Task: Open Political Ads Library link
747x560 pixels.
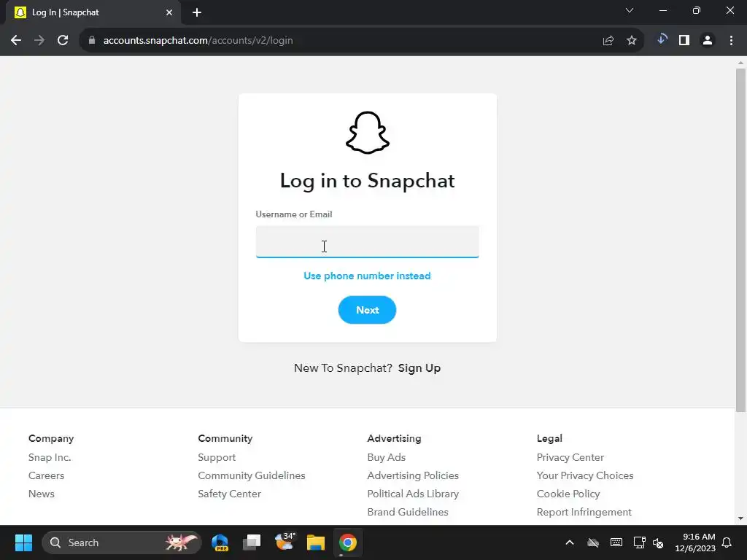Action: tap(413, 494)
